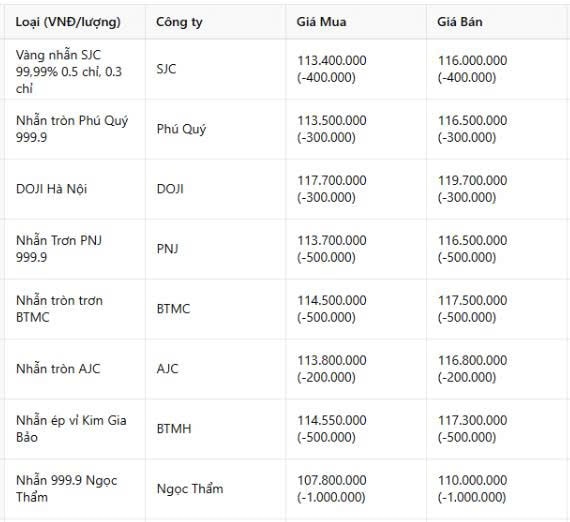
Task: Select the 'Vàng nhẫn SJC 99,99%' row label
Action: tap(68, 72)
